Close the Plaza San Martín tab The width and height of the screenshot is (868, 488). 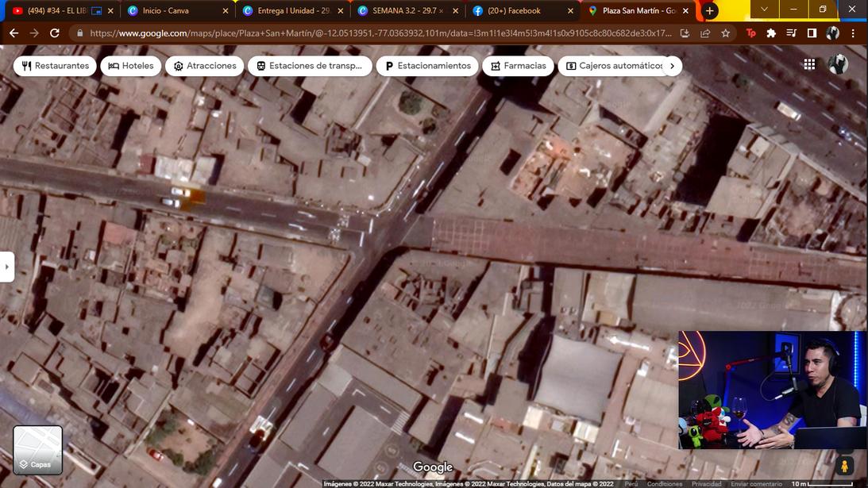tap(686, 10)
